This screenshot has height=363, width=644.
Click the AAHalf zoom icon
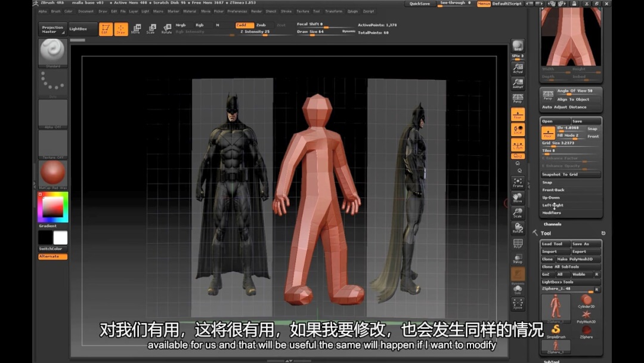[518, 84]
